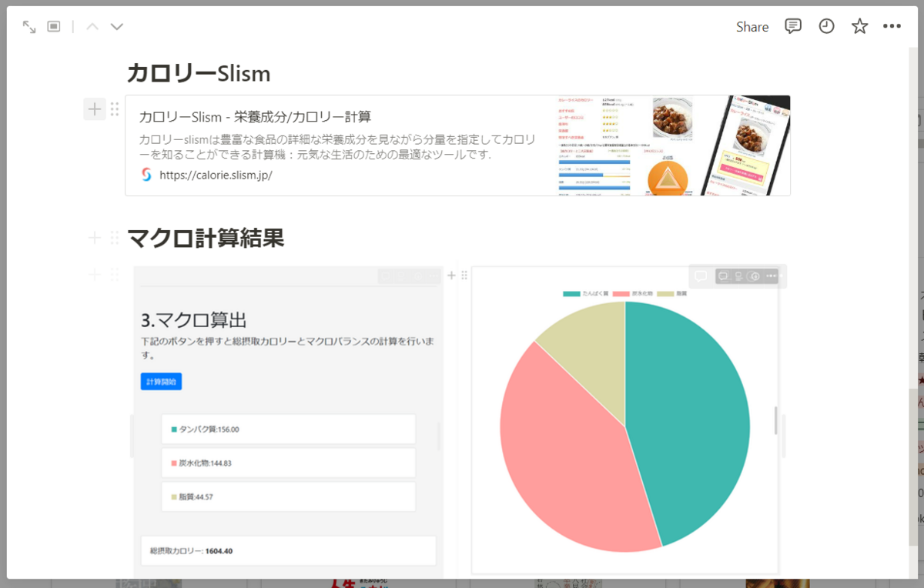Open the page options three-dot menu
The image size is (924, 588).
[x=892, y=26]
